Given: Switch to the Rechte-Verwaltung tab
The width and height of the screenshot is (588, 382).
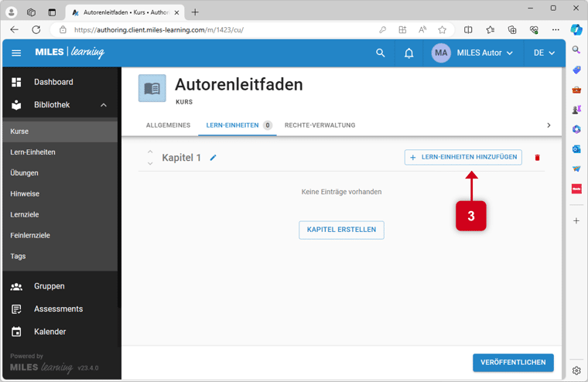Looking at the screenshot, I should click(320, 125).
